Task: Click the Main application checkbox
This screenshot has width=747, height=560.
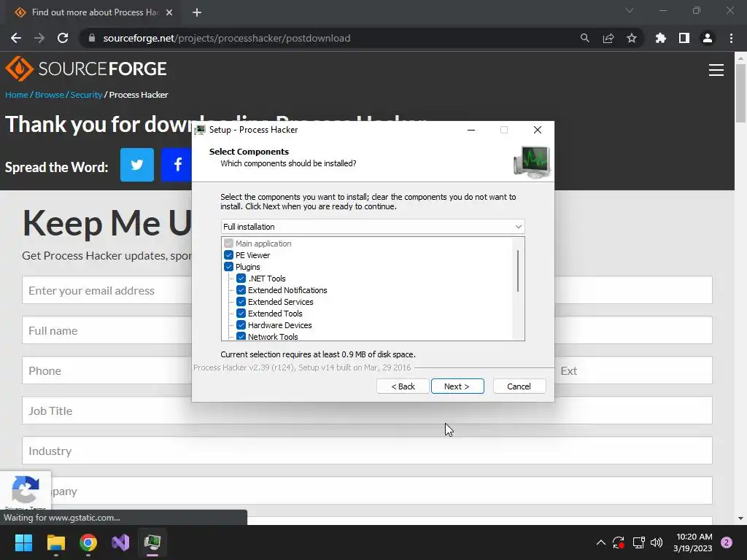Action: [x=228, y=244]
